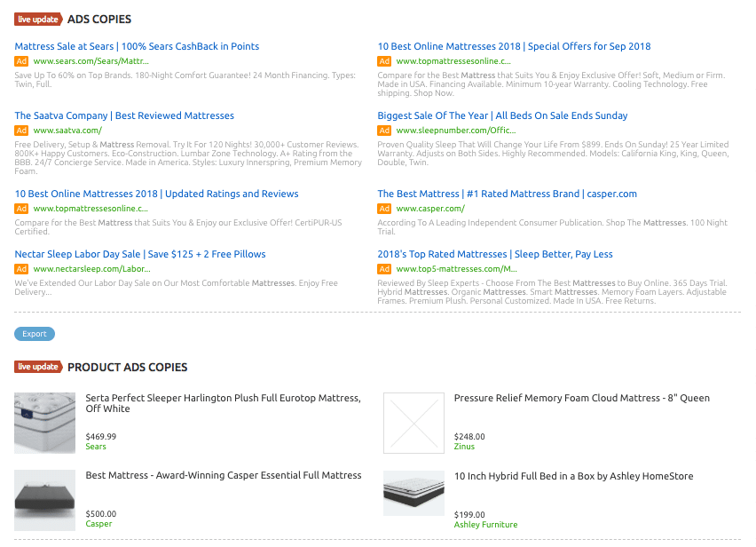Select 10 Inch Hybrid Full Bed title
Viewport: 756px width, 547px height.
(574, 476)
